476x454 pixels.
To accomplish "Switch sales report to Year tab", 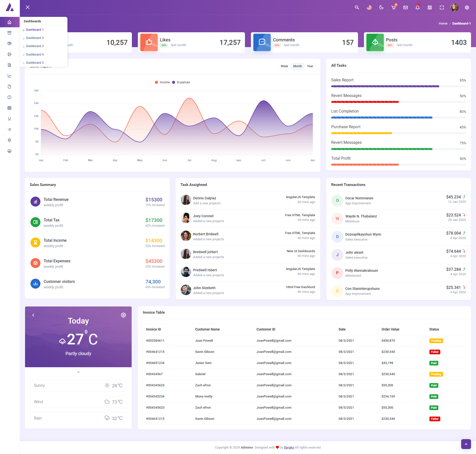I will (310, 66).
